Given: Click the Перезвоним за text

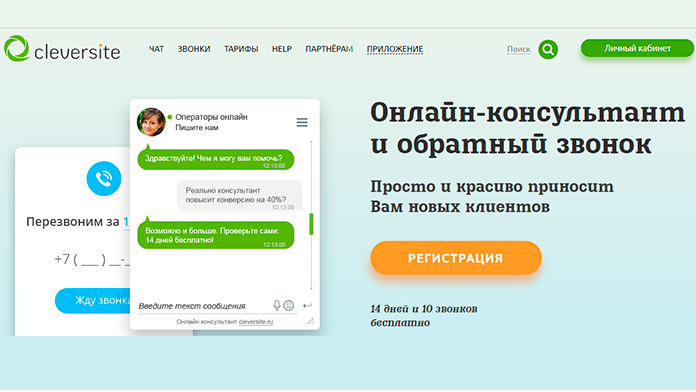Looking at the screenshot, I should coord(73,221).
